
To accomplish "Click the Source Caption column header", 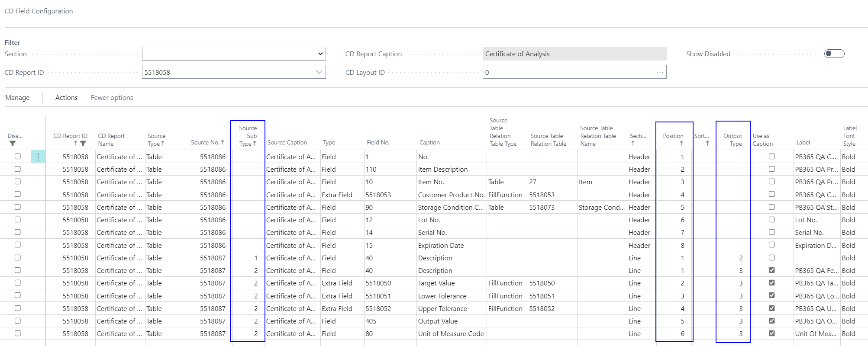I will [x=287, y=142].
